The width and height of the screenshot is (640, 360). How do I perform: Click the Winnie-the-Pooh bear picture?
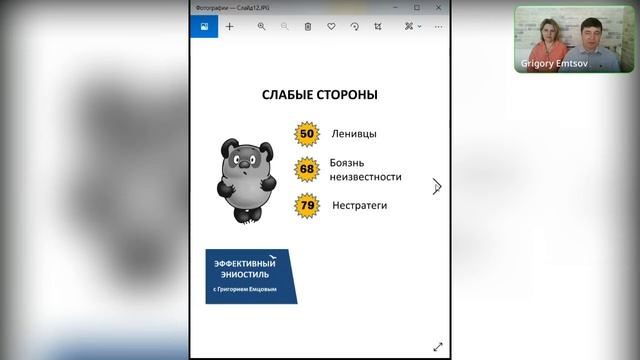[x=246, y=181]
